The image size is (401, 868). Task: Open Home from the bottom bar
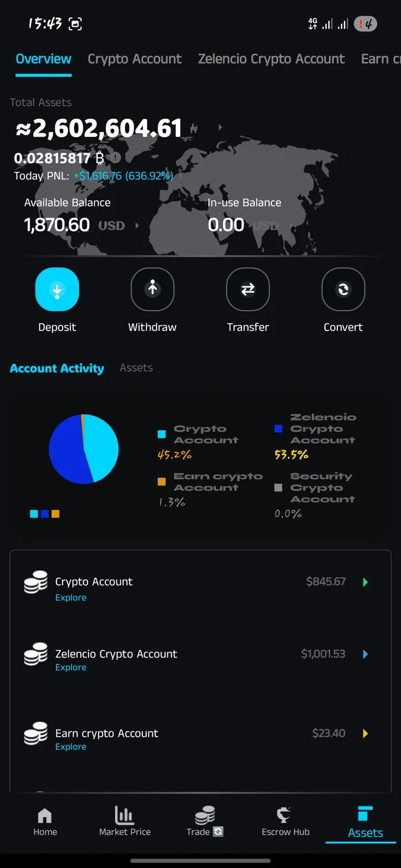(x=45, y=821)
